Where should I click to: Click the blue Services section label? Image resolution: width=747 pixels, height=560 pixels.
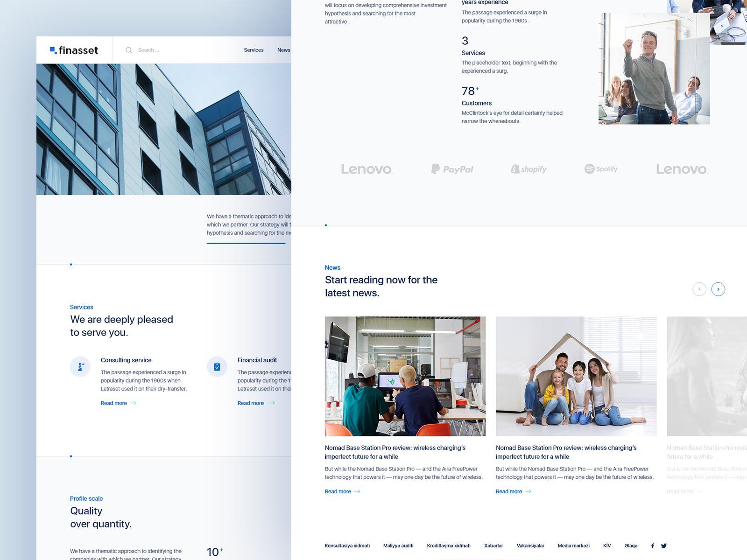pos(82,307)
